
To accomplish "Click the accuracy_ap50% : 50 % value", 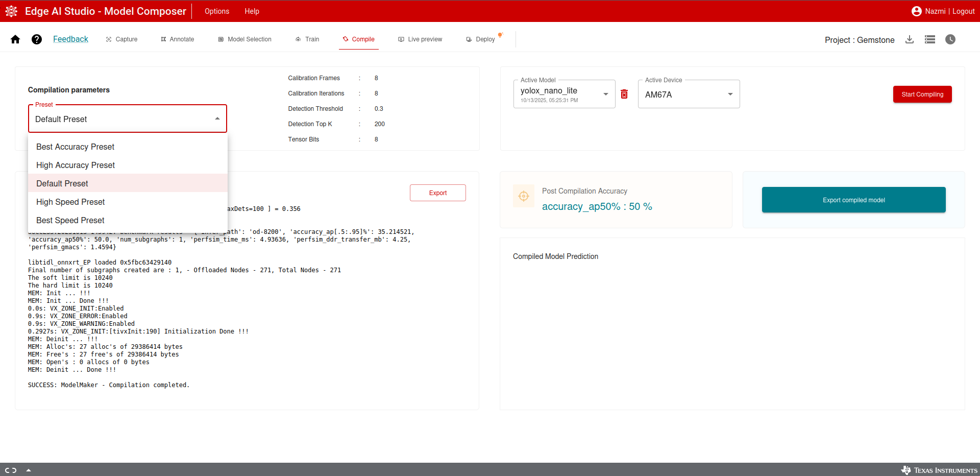I will pyautogui.click(x=597, y=206).
